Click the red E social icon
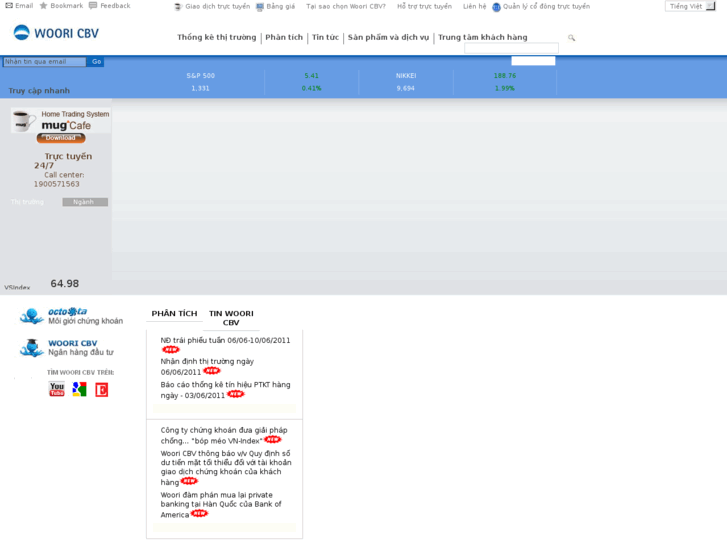Viewport: 727px width, 545px height. tap(101, 389)
